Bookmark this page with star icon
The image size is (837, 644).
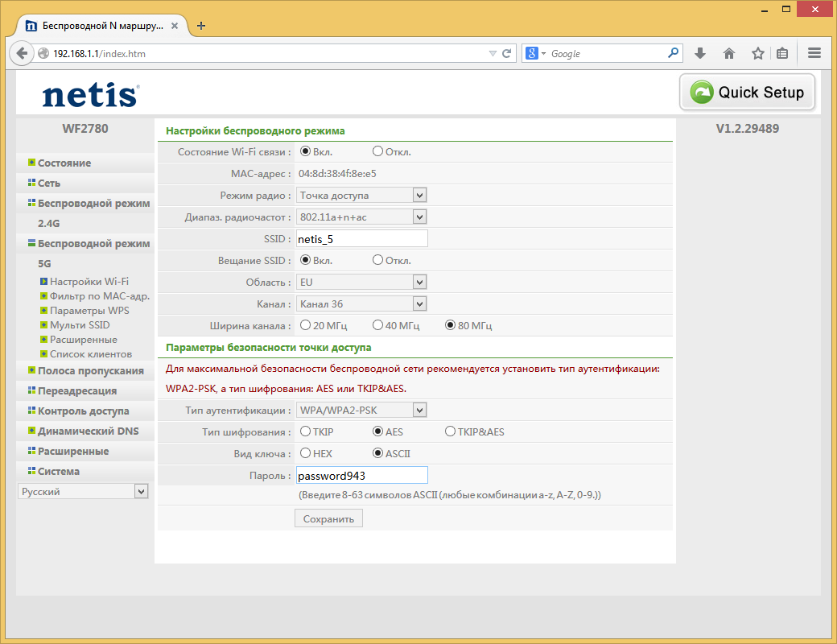758,53
